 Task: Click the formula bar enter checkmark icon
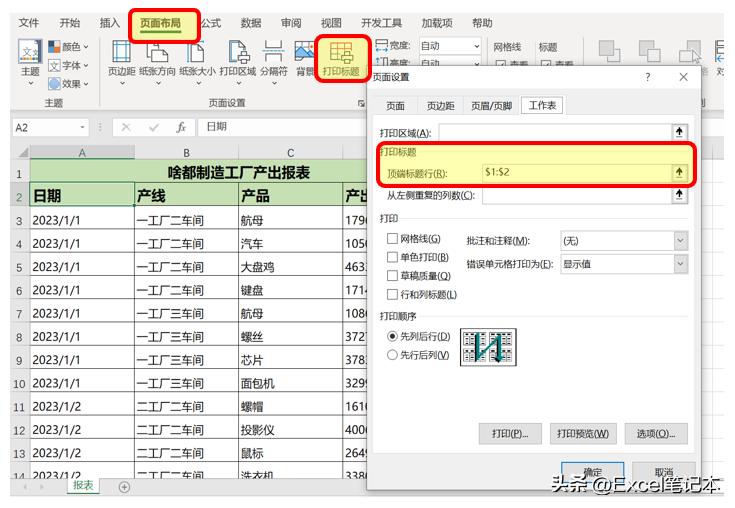tap(154, 127)
